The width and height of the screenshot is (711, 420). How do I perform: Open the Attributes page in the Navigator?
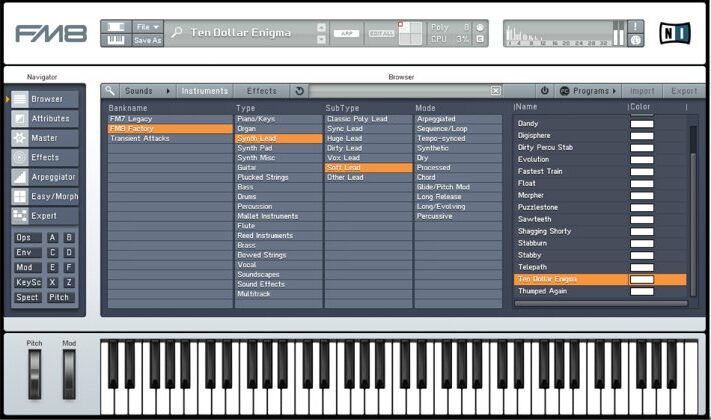click(44, 118)
